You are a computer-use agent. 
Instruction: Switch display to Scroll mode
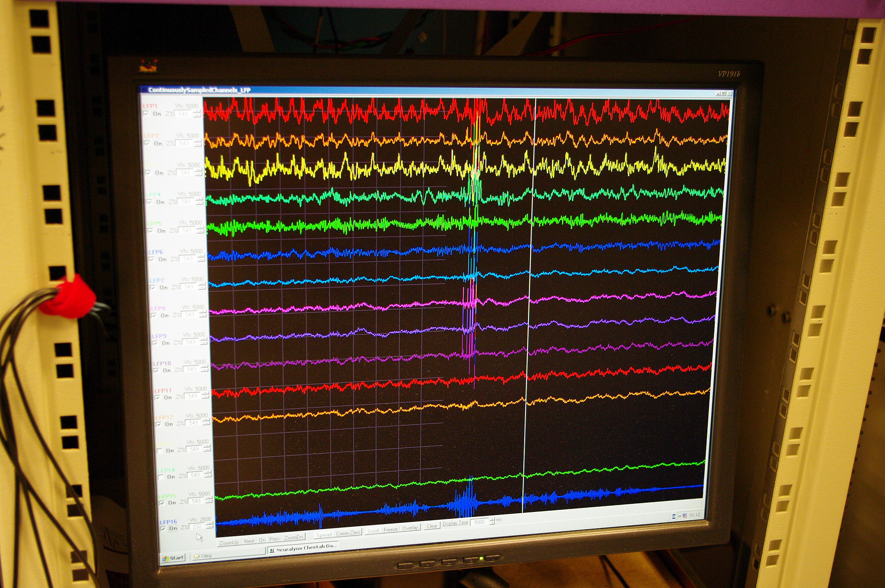point(373,531)
